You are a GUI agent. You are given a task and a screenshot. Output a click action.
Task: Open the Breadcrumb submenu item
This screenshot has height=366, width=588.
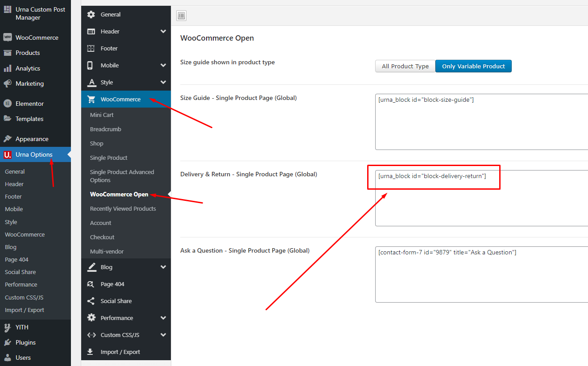(106, 129)
